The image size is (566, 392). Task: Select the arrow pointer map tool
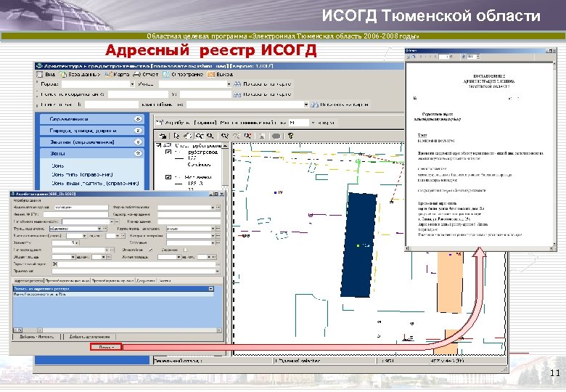pos(176,136)
